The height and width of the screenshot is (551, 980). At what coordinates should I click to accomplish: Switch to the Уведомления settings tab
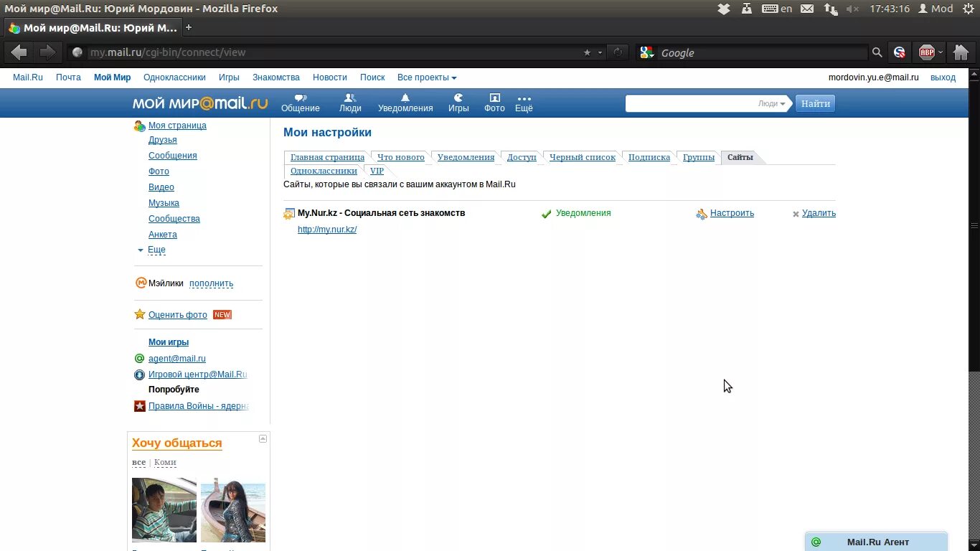click(x=466, y=157)
